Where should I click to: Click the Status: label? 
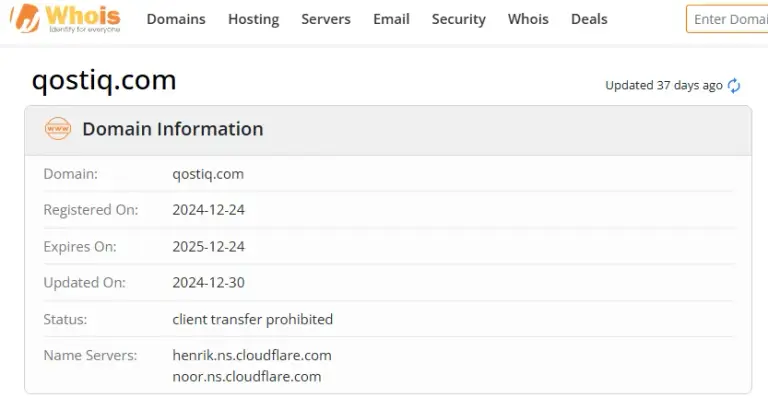tap(65, 319)
